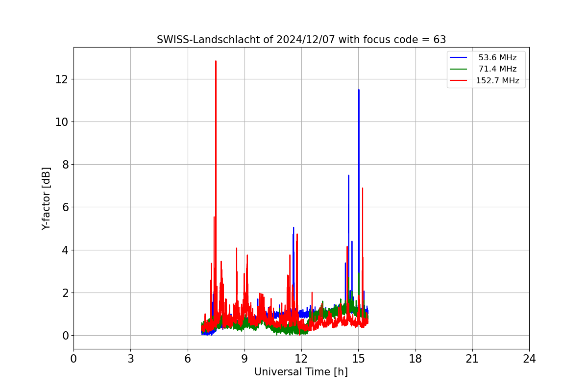
Task: Click the x-axis tick label 6
Action: (x=188, y=359)
